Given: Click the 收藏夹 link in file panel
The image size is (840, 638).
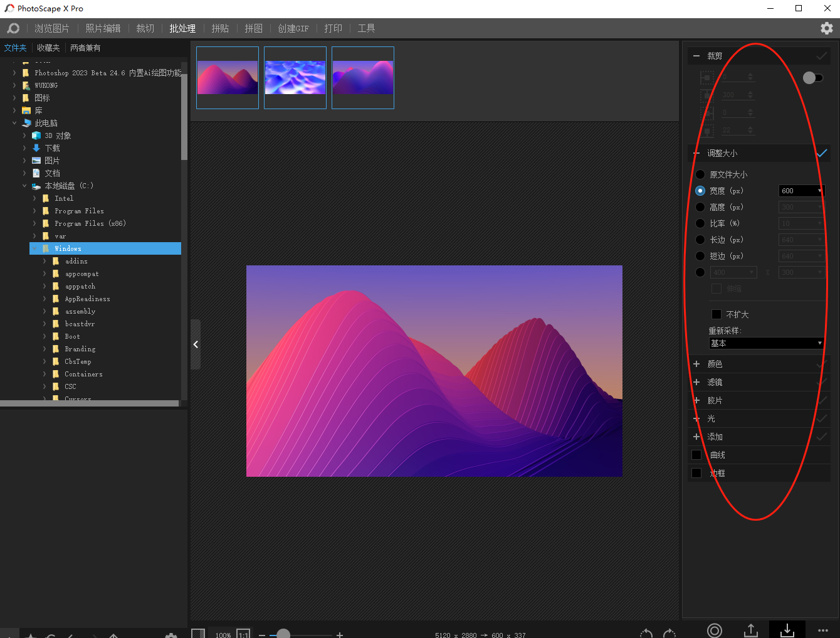Looking at the screenshot, I should coord(48,48).
